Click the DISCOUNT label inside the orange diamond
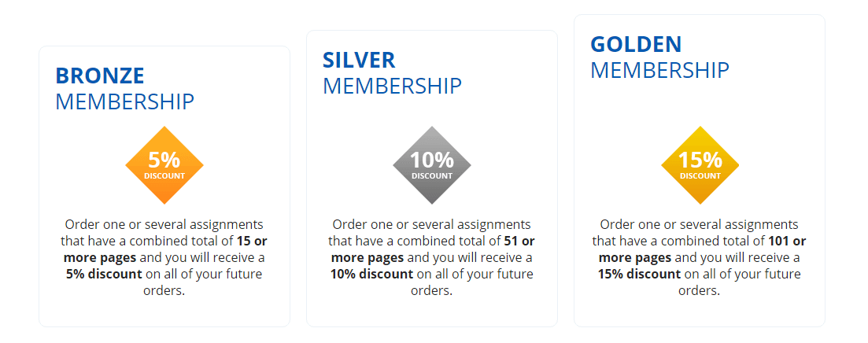868x343 pixels. [x=164, y=176]
